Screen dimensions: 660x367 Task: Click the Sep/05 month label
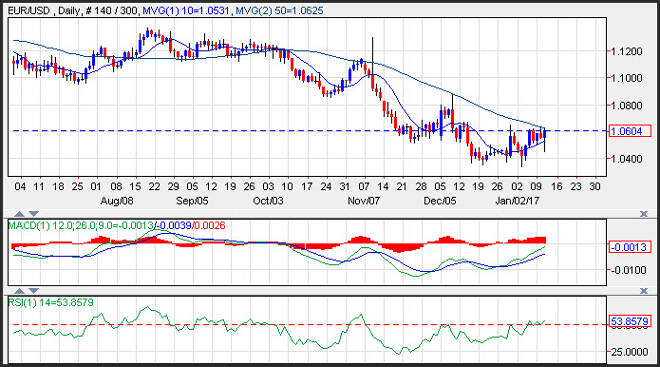192,201
